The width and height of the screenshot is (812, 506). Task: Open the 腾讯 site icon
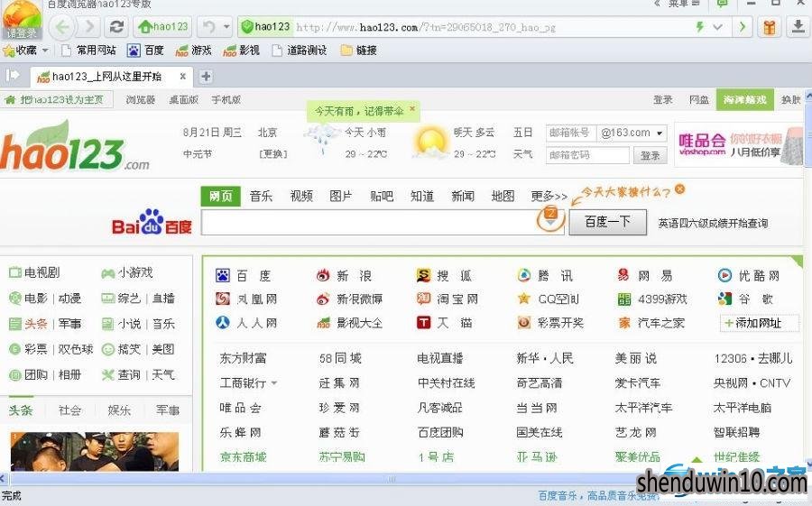click(x=523, y=275)
